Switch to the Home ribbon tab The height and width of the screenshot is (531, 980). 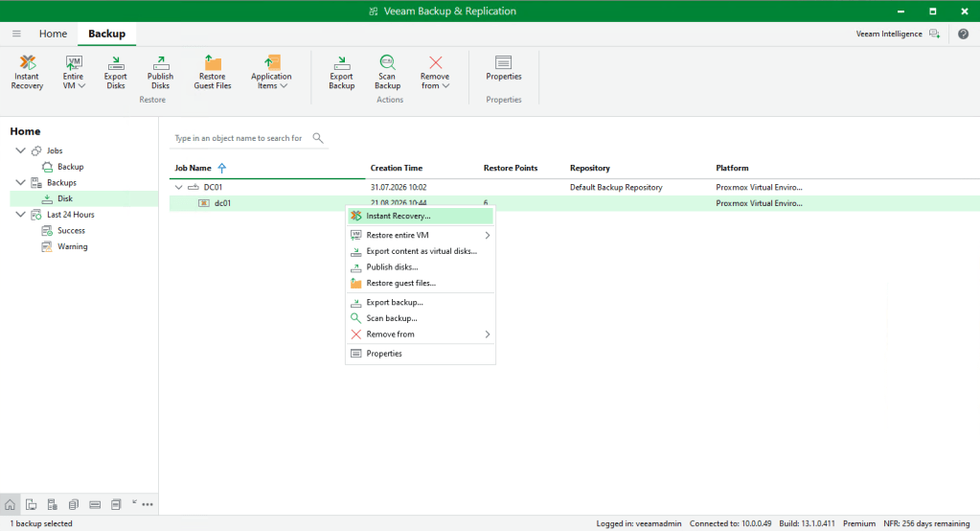click(x=53, y=34)
